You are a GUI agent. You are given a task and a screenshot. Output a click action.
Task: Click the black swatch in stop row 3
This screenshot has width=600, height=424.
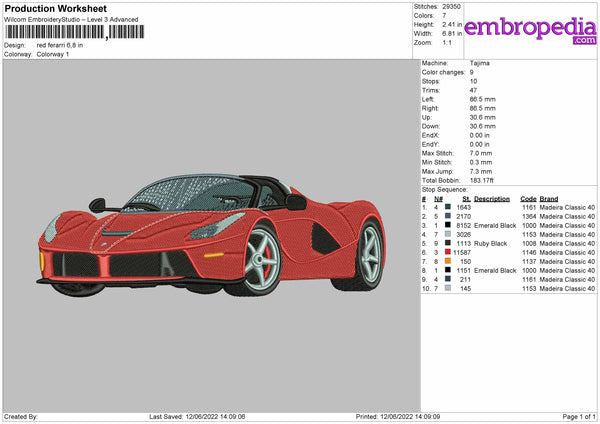tap(448, 225)
